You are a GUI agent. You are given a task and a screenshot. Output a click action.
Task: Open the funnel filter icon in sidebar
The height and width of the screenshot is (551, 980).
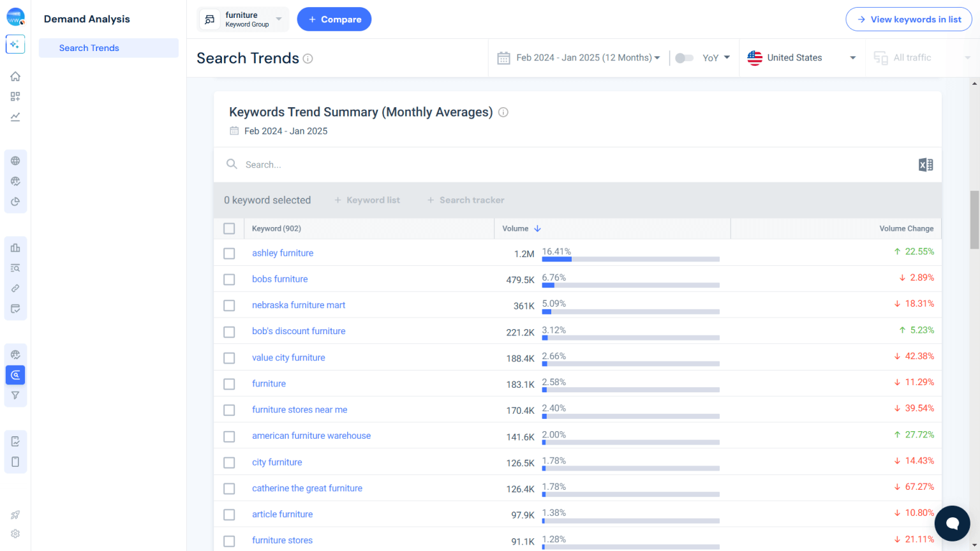[15, 395]
